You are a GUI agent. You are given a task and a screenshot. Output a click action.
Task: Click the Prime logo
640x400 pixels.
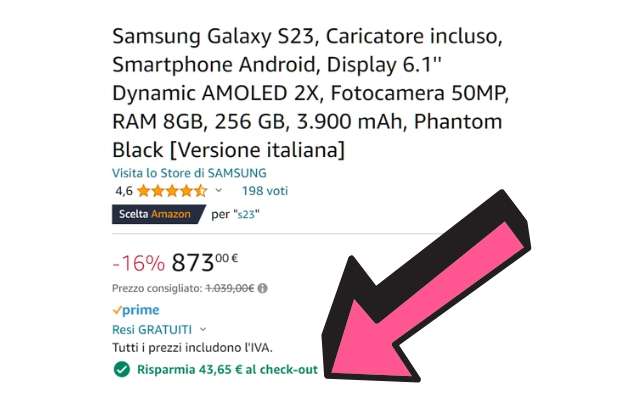[136, 310]
